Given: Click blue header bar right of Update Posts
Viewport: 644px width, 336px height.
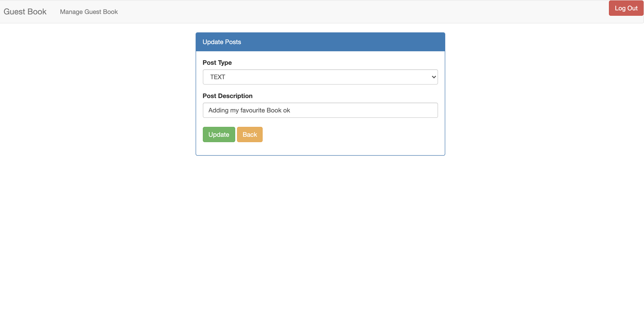Looking at the screenshot, I should [x=350, y=42].
